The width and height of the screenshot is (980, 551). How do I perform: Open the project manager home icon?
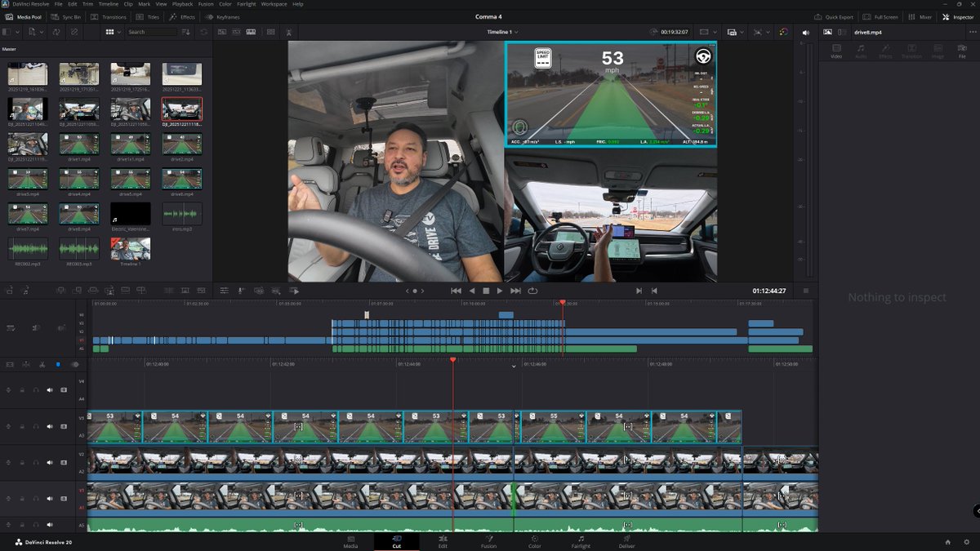947,542
